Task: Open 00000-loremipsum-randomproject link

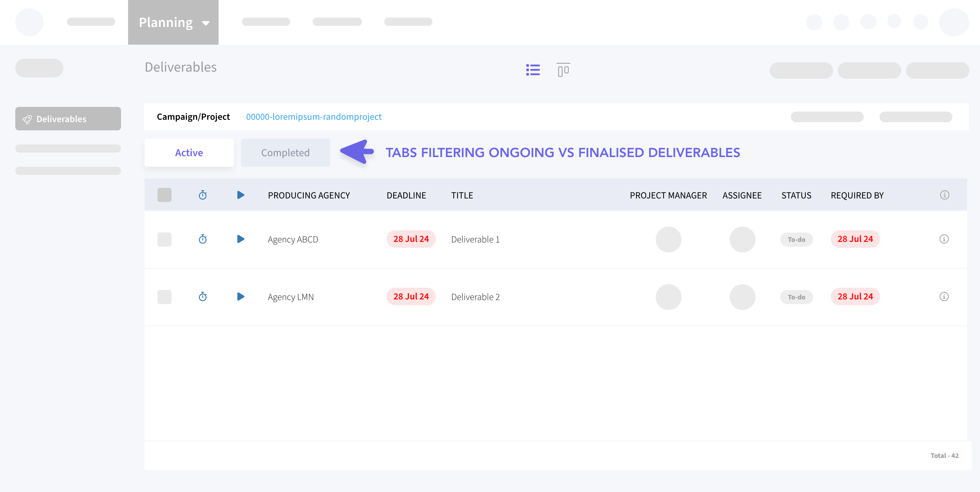Action: [x=313, y=117]
